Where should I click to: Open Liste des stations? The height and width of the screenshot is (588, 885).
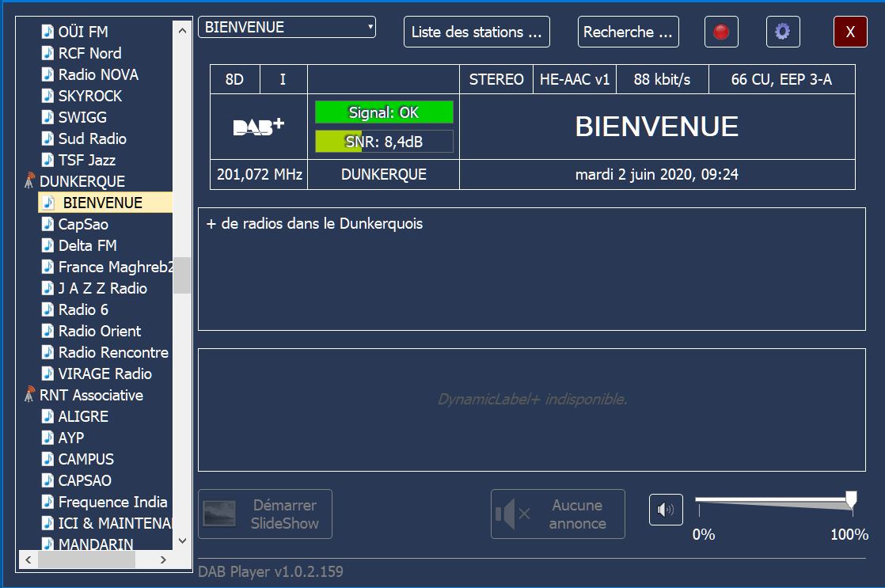tap(477, 32)
